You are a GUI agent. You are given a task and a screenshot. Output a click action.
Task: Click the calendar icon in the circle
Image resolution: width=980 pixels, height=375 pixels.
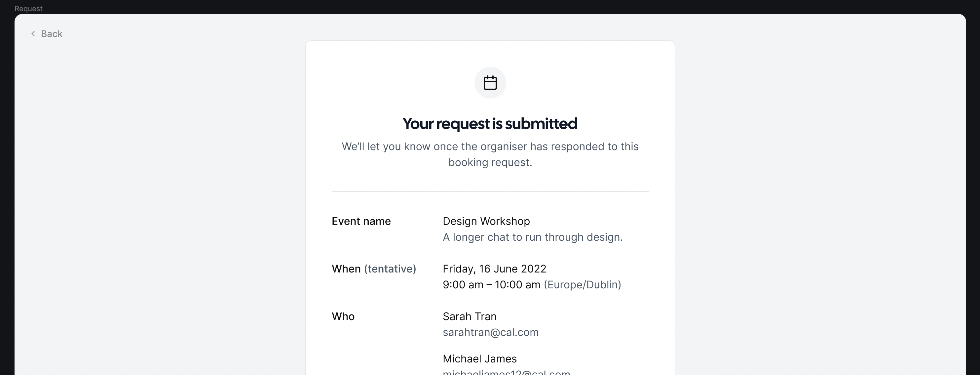click(x=490, y=83)
